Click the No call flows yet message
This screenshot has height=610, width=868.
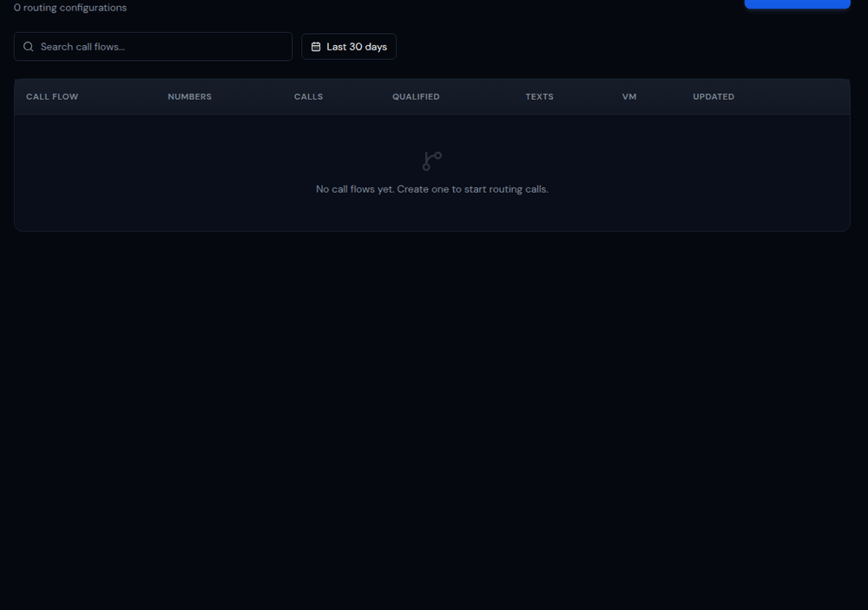pyautogui.click(x=431, y=189)
